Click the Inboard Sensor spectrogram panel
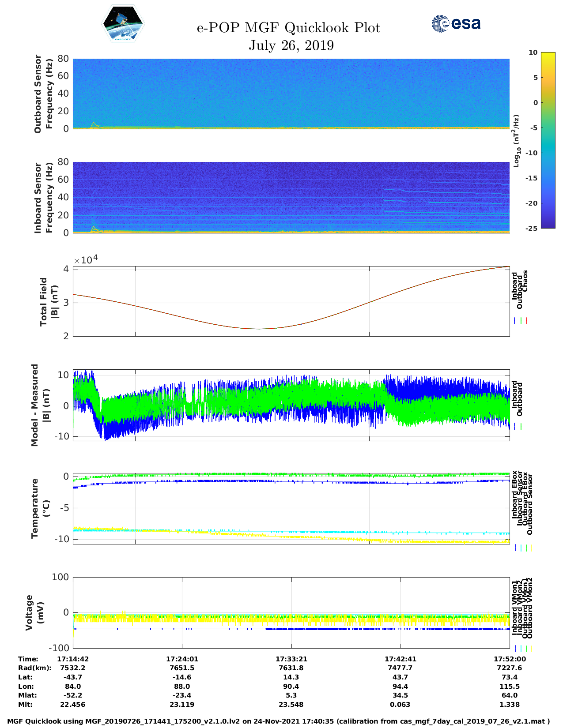Image resolution: width=563 pixels, height=728 pixels. [x=291, y=197]
